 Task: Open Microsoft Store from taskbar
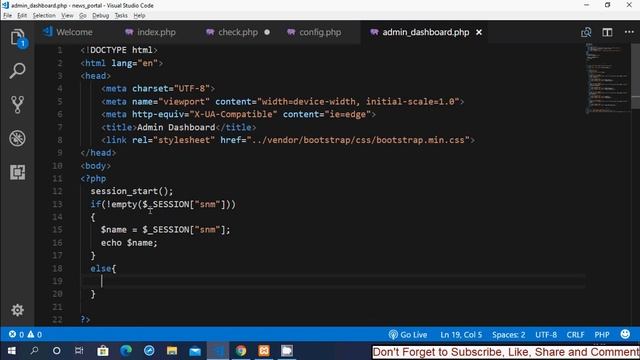point(103,351)
